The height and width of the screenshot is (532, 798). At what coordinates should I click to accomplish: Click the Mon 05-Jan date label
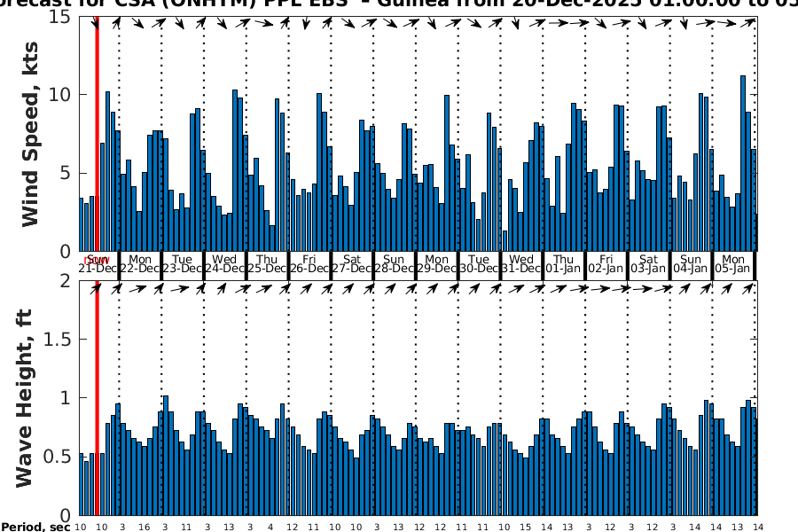coord(733,263)
